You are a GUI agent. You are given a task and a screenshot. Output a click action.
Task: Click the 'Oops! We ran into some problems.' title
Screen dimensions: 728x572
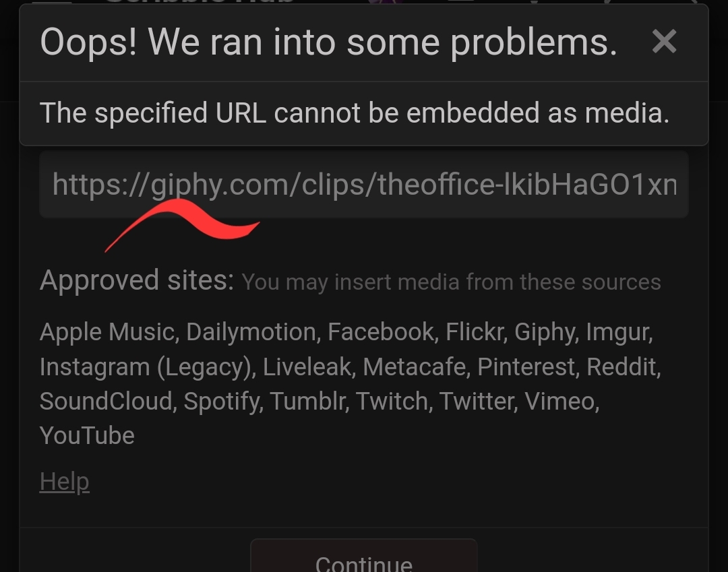pyautogui.click(x=328, y=42)
